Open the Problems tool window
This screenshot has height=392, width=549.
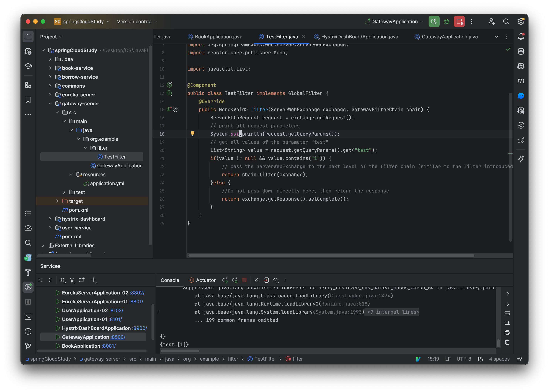point(28,331)
